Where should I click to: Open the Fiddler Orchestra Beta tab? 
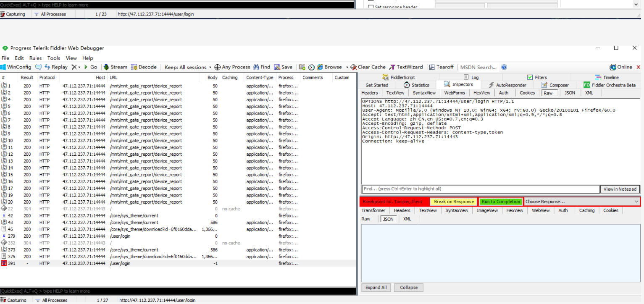tap(610, 85)
